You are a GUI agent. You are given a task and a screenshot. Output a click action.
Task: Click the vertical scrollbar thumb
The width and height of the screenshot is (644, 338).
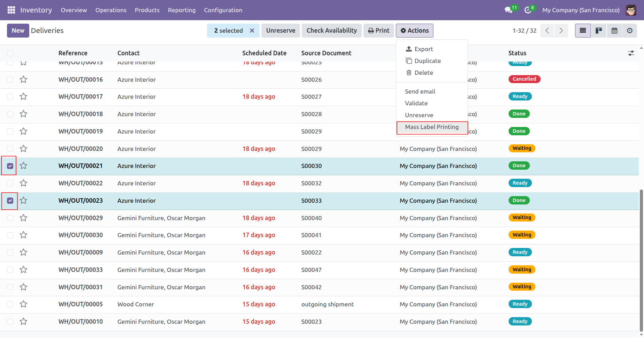[x=641, y=261]
